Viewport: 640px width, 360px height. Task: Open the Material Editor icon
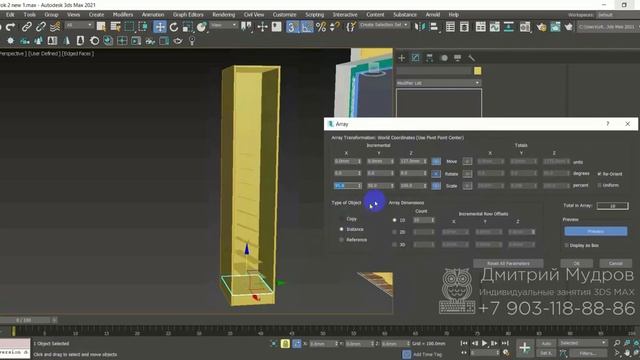[x=525, y=27]
